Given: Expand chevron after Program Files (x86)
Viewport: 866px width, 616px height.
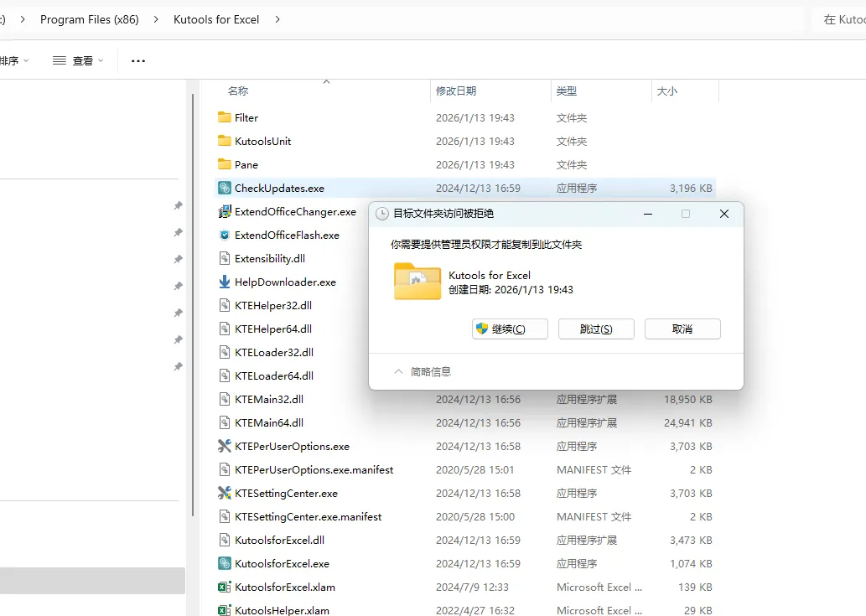Looking at the screenshot, I should [156, 19].
